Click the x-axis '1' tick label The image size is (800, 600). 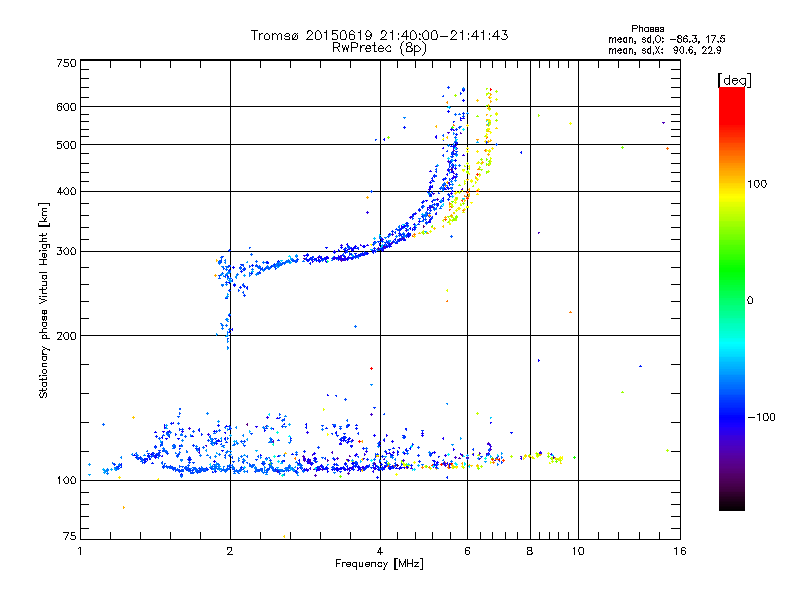[80, 551]
